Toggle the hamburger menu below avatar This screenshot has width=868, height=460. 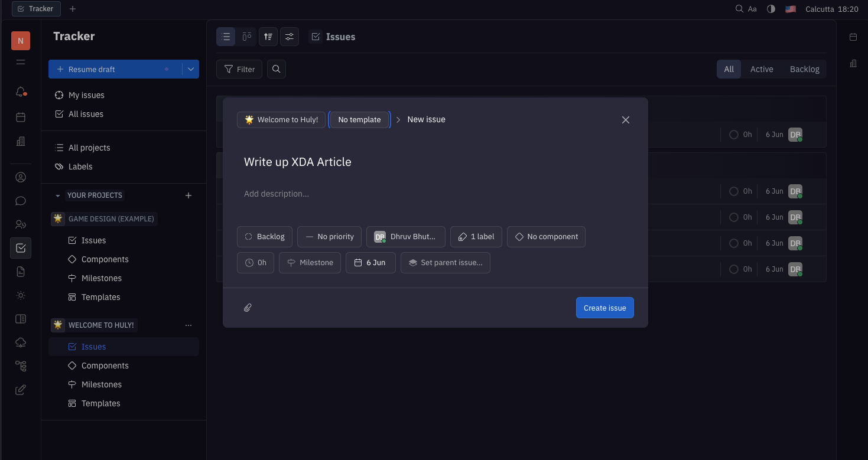[x=21, y=62]
